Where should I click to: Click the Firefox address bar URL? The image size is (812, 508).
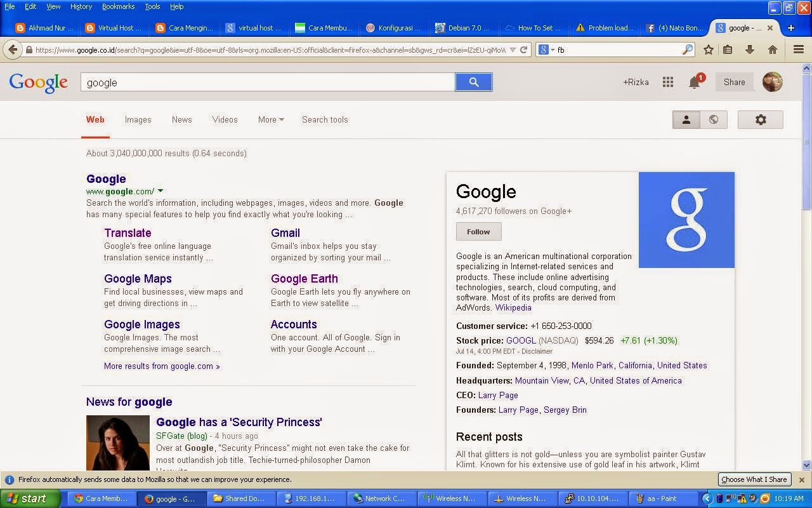tap(270, 50)
